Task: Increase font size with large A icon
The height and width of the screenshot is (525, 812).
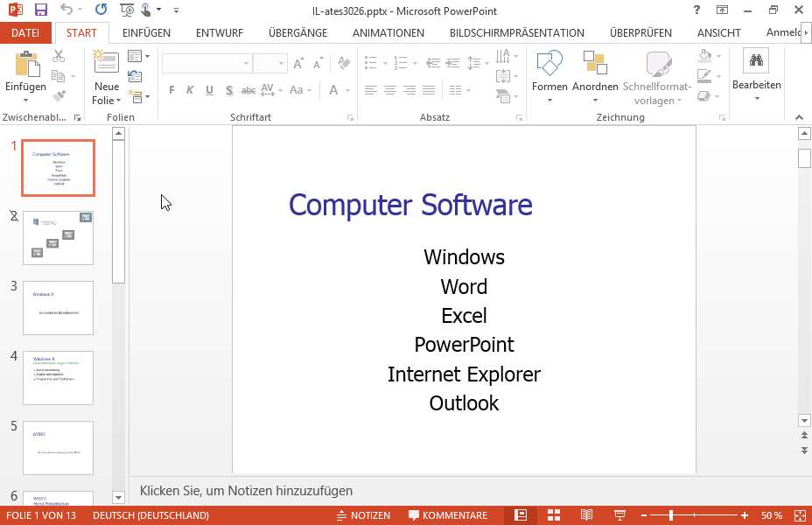Action: (x=298, y=63)
